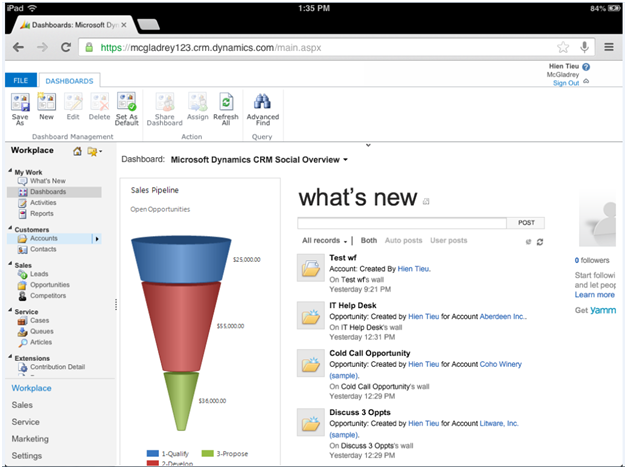Collapse the Service navigation section

point(10,310)
